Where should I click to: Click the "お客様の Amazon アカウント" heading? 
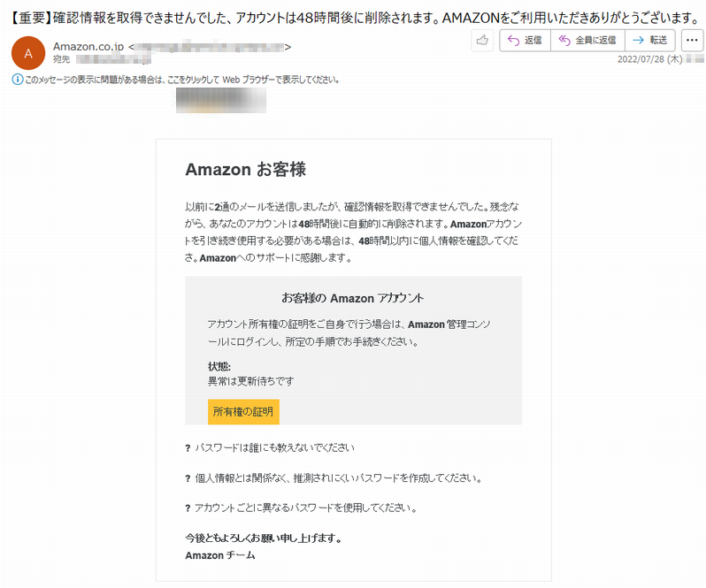pyautogui.click(x=352, y=298)
